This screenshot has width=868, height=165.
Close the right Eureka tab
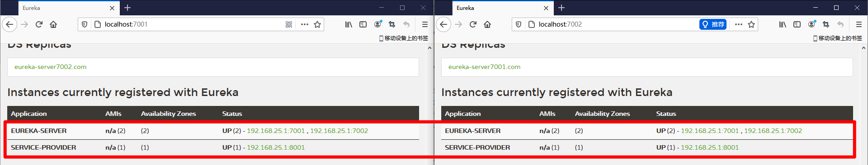point(546,8)
